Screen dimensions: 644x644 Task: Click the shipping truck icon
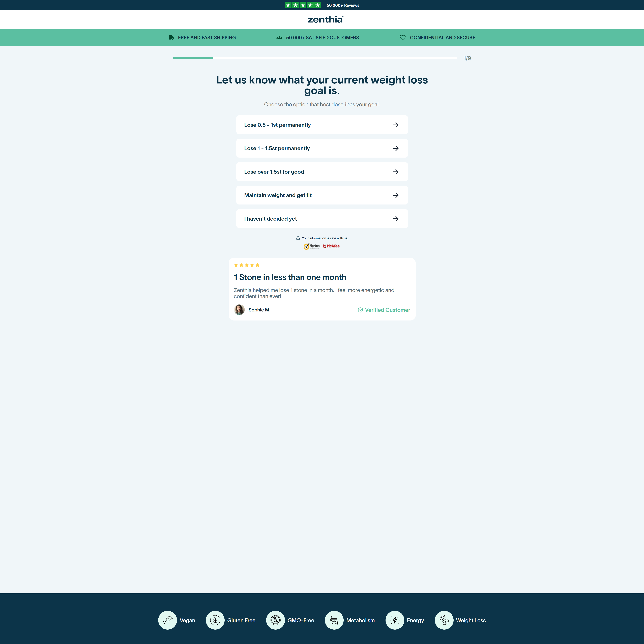click(x=171, y=38)
